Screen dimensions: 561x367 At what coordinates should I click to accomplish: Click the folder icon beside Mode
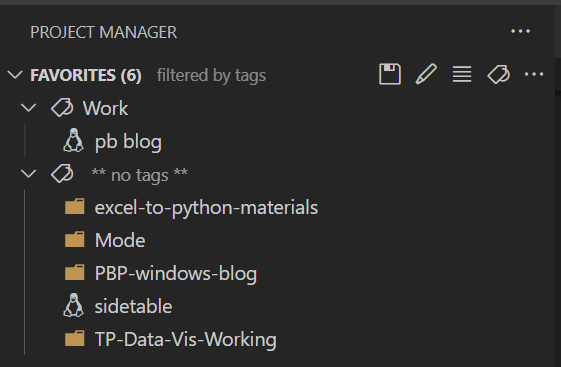click(74, 239)
